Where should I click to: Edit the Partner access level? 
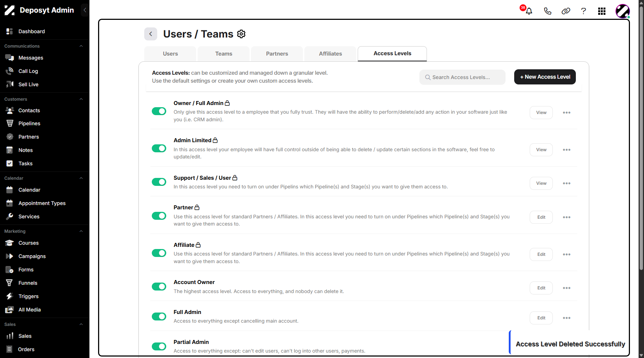click(x=541, y=217)
